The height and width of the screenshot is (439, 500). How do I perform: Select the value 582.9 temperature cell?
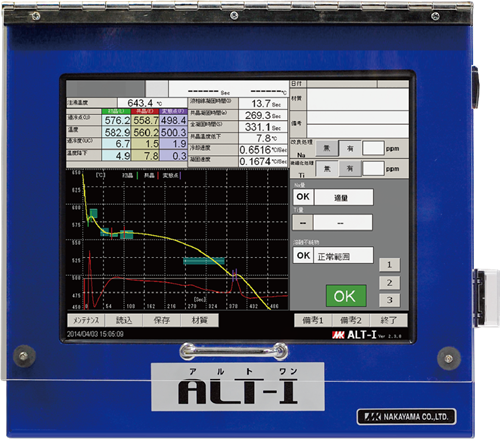point(116,132)
